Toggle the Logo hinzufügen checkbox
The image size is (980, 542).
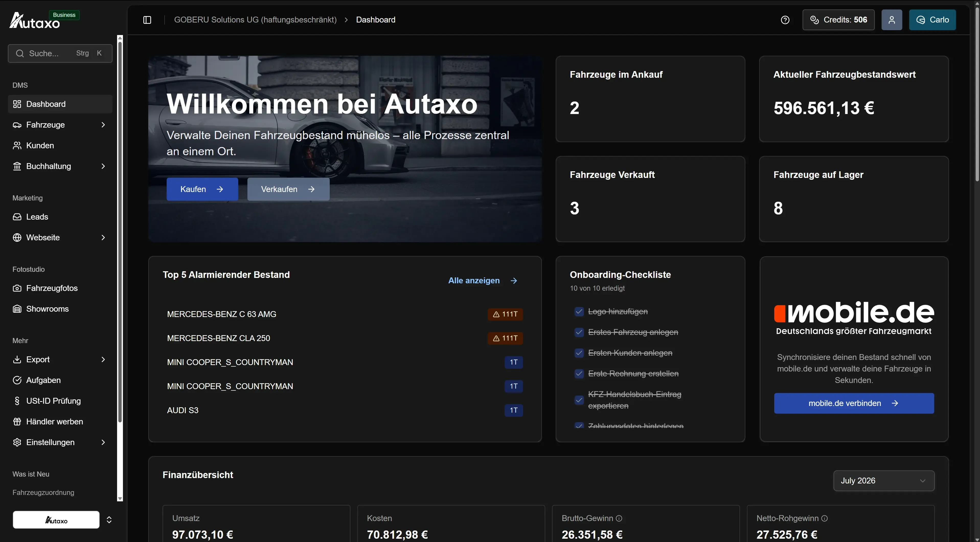(x=579, y=311)
